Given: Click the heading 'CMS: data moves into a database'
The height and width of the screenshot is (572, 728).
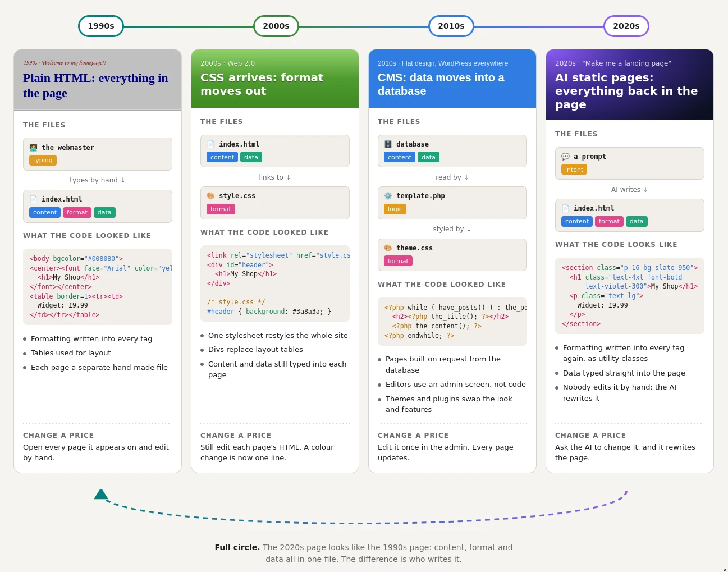Looking at the screenshot, I should pos(441,84).
